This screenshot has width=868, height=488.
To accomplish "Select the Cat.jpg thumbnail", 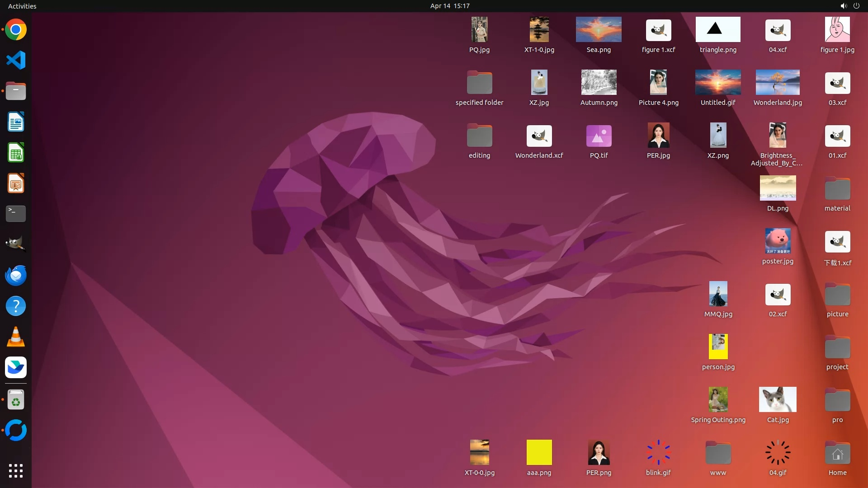I will 778,399.
